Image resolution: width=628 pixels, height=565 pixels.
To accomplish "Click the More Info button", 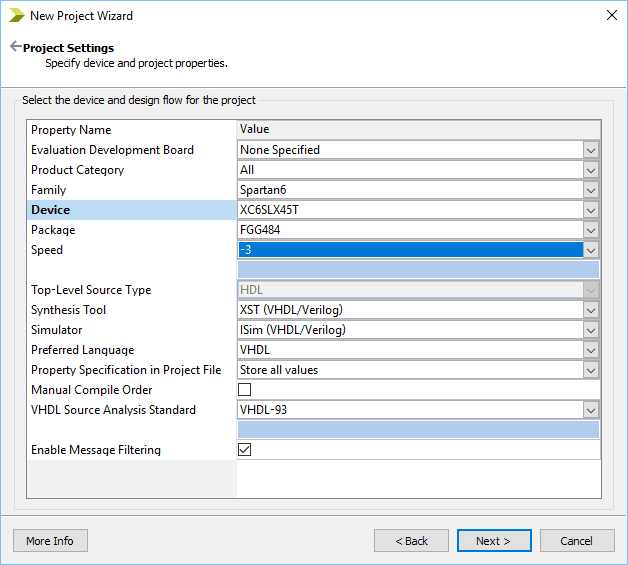I will tap(50, 541).
